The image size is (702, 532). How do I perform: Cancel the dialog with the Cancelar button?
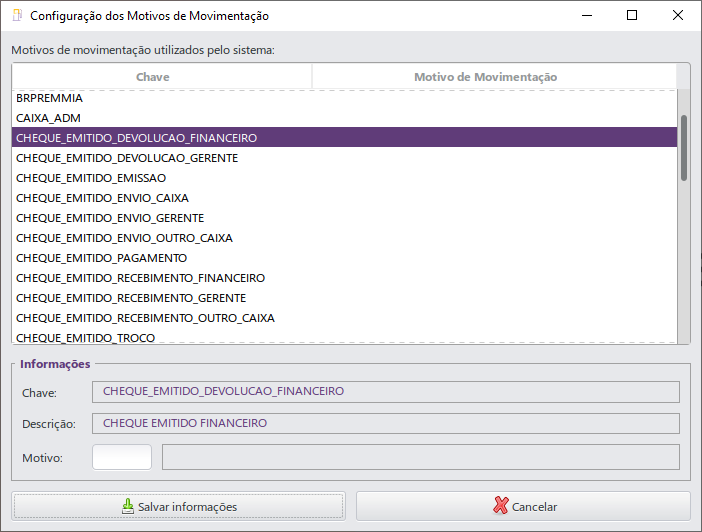[x=523, y=506]
